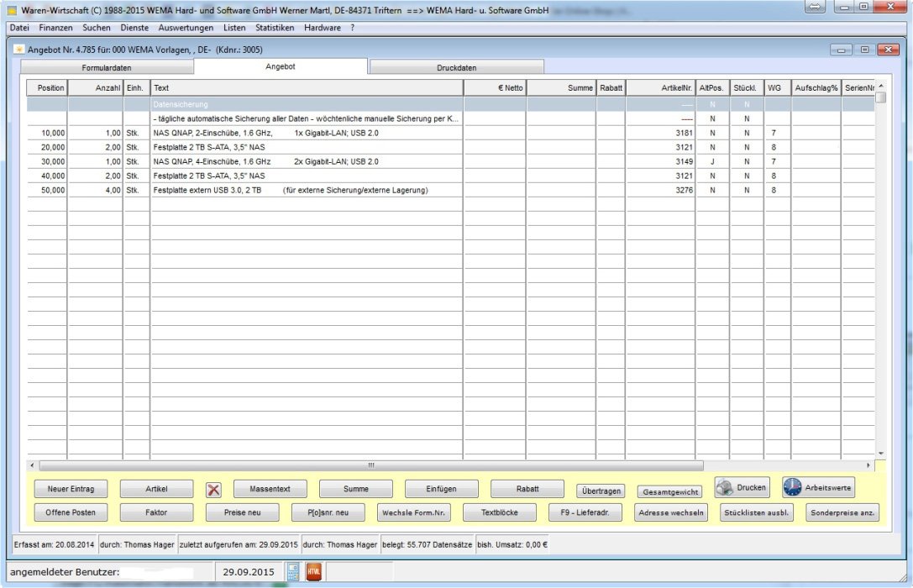Select the highlighted Datensicherung row

click(x=451, y=104)
